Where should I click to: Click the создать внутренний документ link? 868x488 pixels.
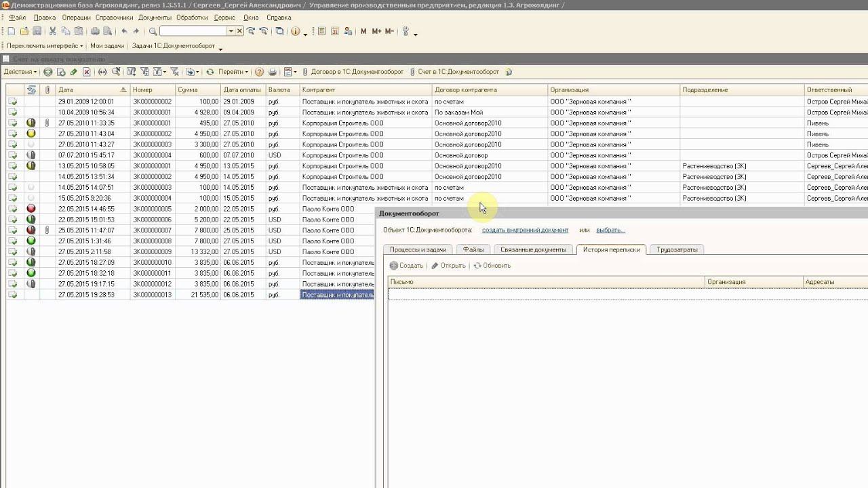525,230
